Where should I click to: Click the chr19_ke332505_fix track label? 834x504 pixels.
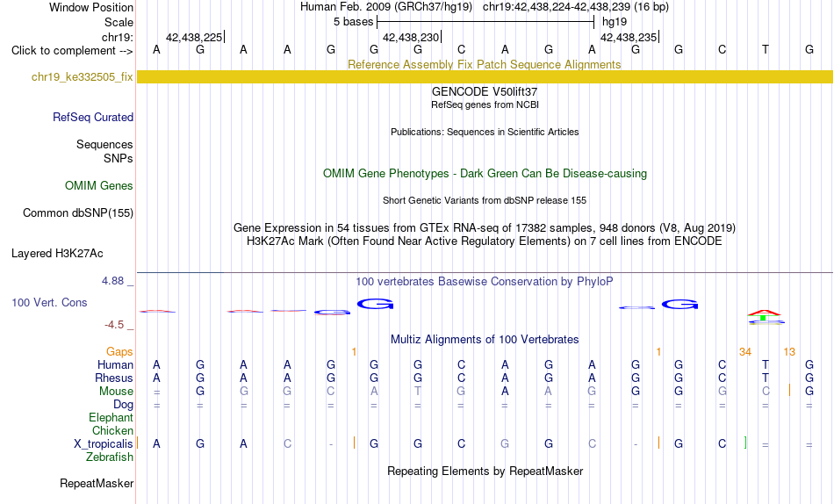(x=82, y=76)
